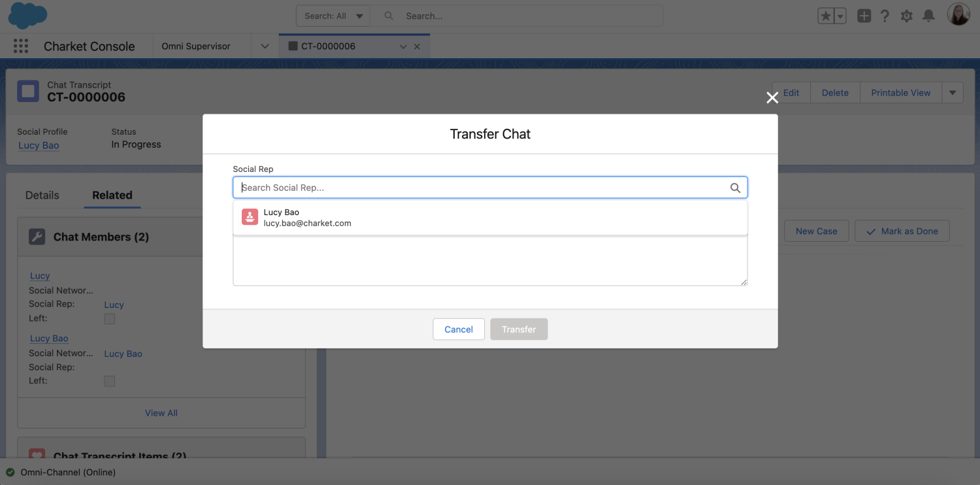Open the Favorites star icon

(x=826, y=16)
